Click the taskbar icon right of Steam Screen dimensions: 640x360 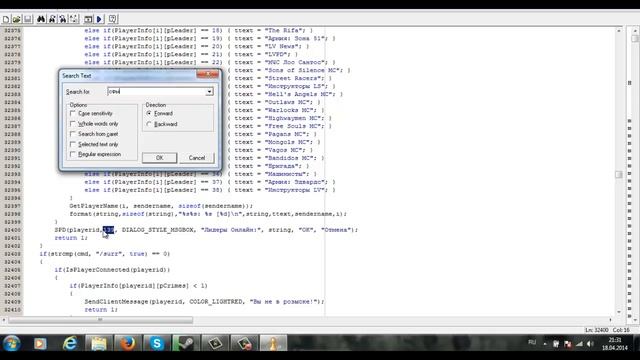(215, 344)
